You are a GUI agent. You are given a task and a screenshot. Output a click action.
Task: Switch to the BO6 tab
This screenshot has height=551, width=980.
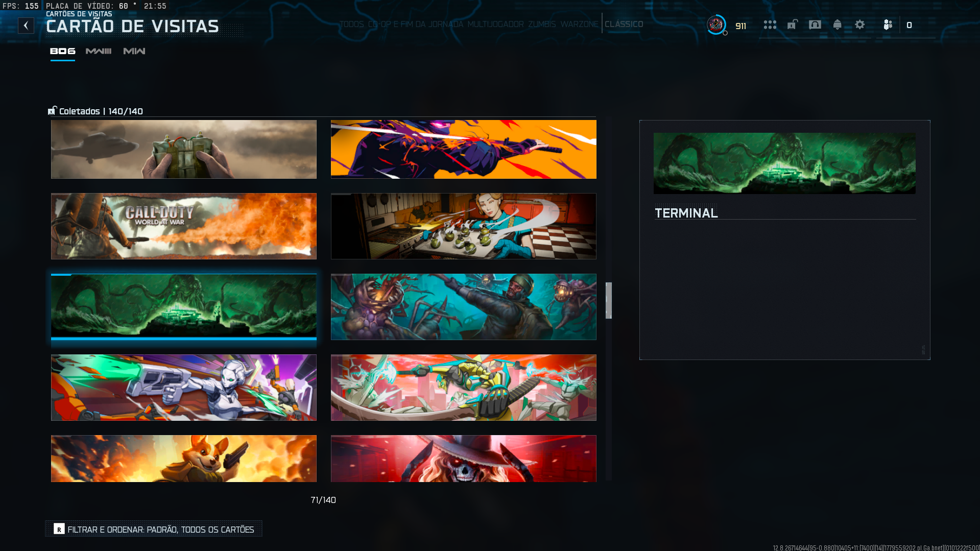coord(62,51)
